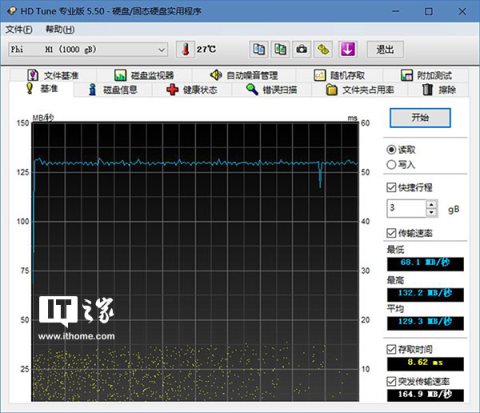Copy screenshot to clipboard icon
The height and width of the screenshot is (413, 480).
[280, 49]
